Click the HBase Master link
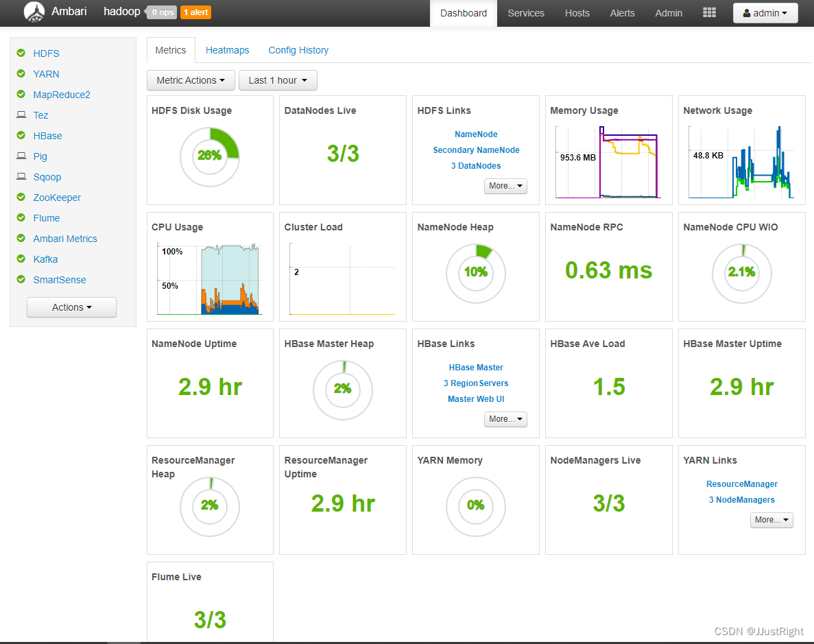Viewport: 814px width, 644px height. (x=476, y=367)
